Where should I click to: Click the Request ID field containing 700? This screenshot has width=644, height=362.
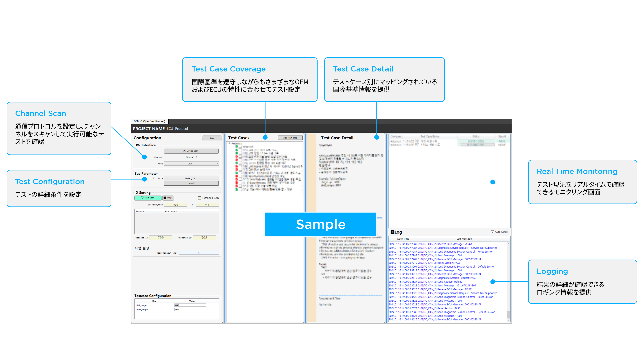[x=161, y=238]
